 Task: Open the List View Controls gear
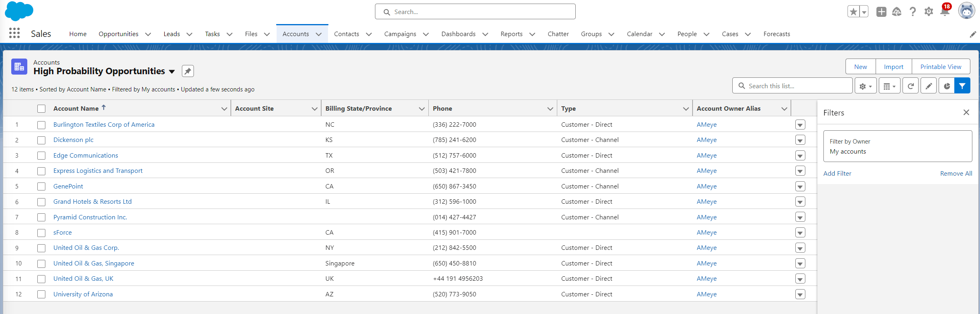(x=866, y=86)
